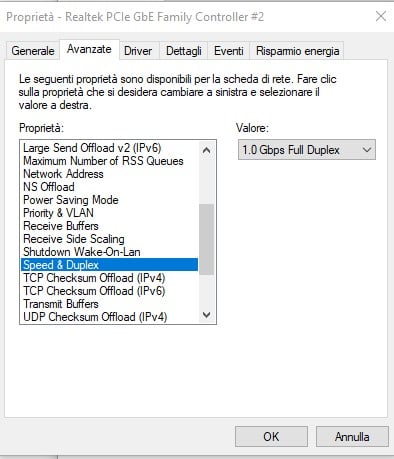The image size is (394, 459).
Task: Open the Valore dropdown arrow
Action: click(x=367, y=150)
